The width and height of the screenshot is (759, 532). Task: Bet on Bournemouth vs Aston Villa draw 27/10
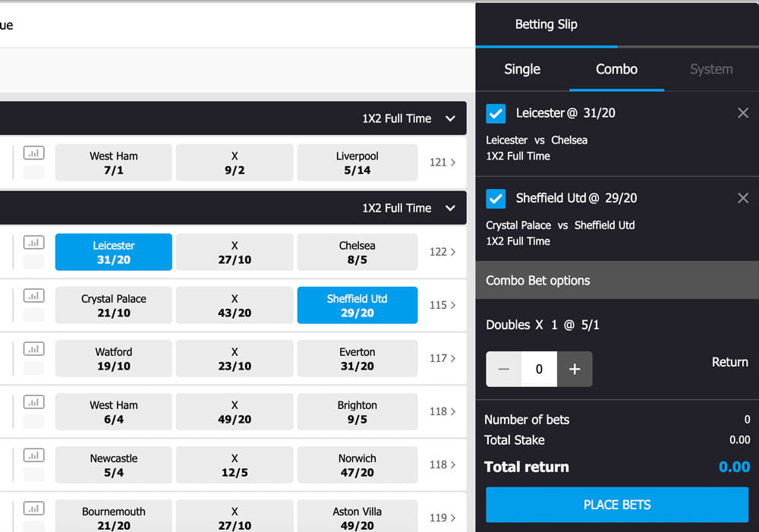click(x=235, y=516)
